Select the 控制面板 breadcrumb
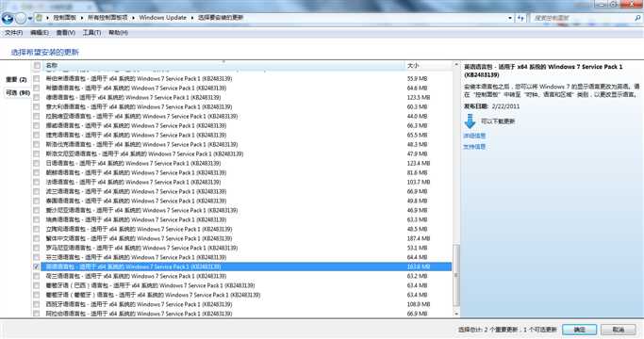The image size is (644, 339). click(64, 18)
